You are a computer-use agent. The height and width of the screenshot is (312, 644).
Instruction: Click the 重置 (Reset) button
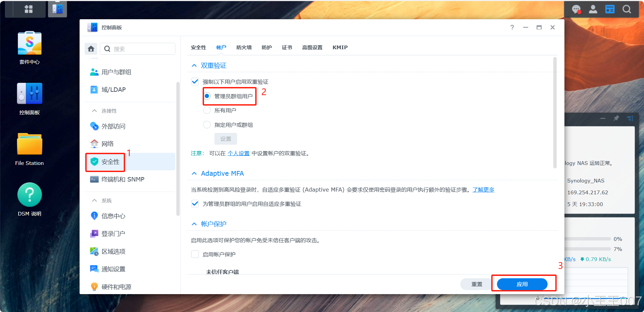coord(477,284)
